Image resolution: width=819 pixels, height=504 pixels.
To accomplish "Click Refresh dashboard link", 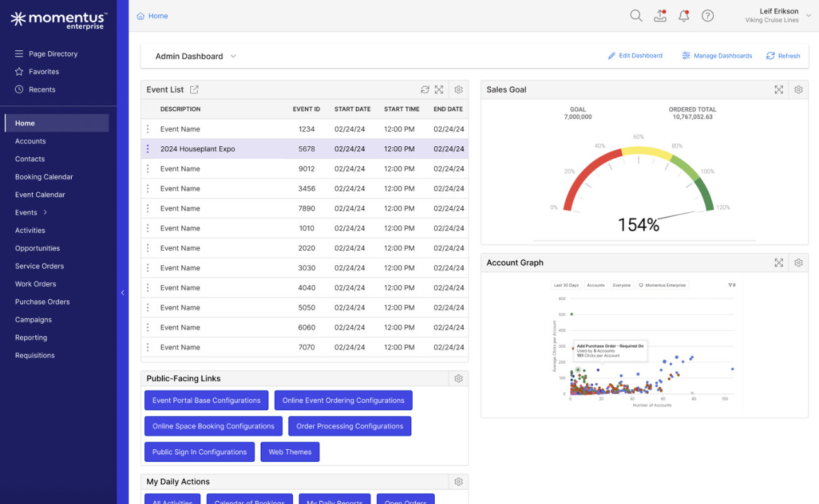I will pos(783,55).
